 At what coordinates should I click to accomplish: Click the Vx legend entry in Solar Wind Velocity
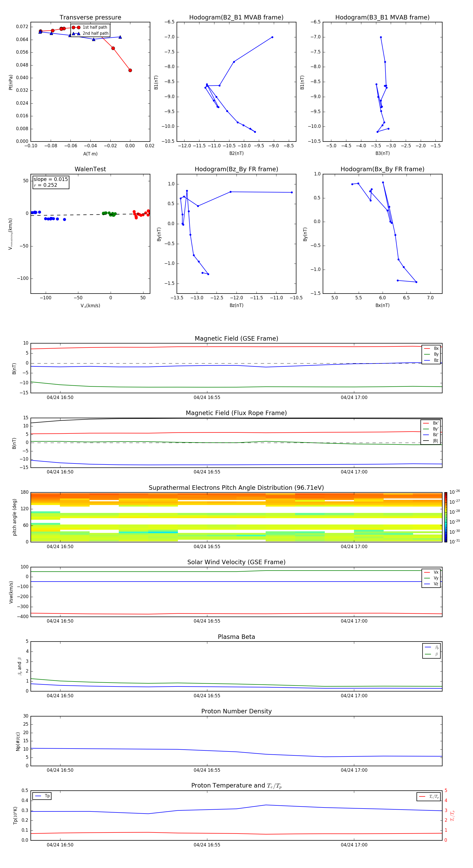pos(431,572)
